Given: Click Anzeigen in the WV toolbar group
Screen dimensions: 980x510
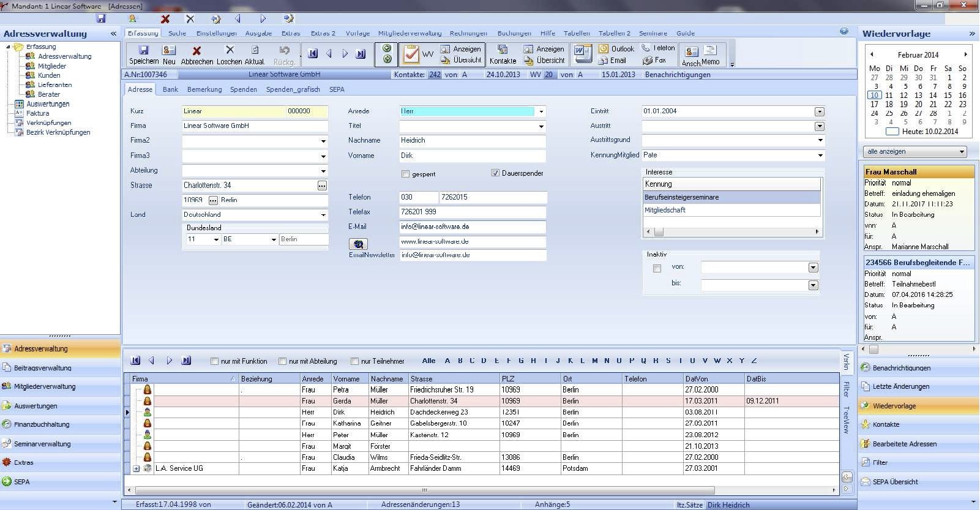Looking at the screenshot, I should [462, 49].
